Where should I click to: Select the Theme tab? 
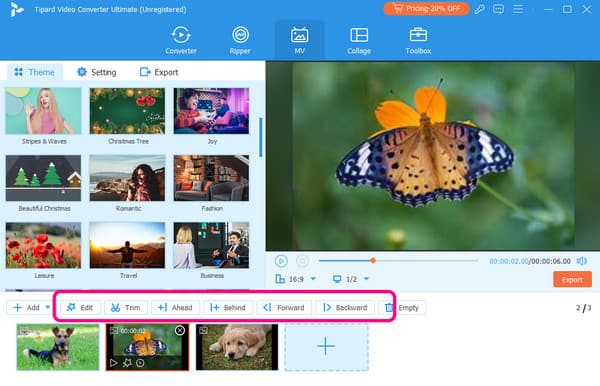coord(34,72)
